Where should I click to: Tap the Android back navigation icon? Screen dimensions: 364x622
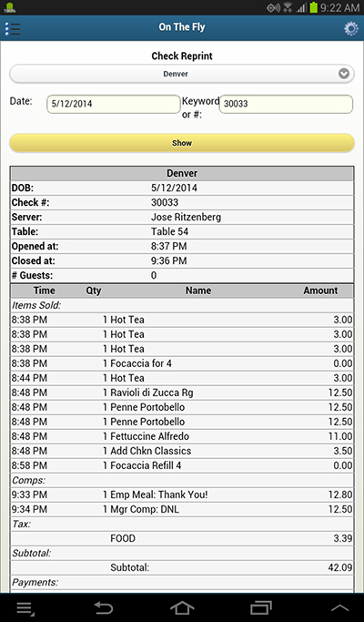[x=103, y=607]
